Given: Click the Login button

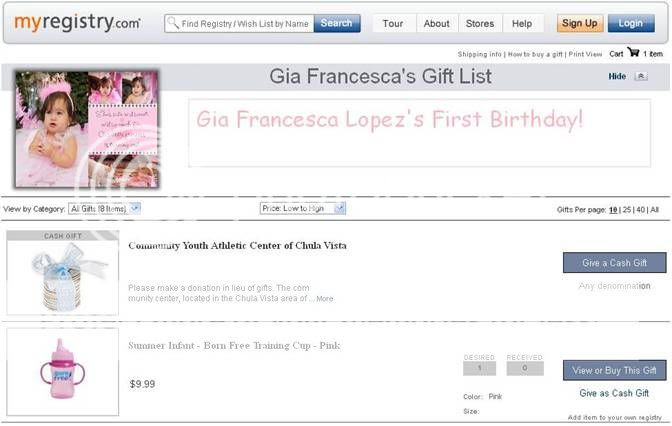Looking at the screenshot, I should [631, 23].
